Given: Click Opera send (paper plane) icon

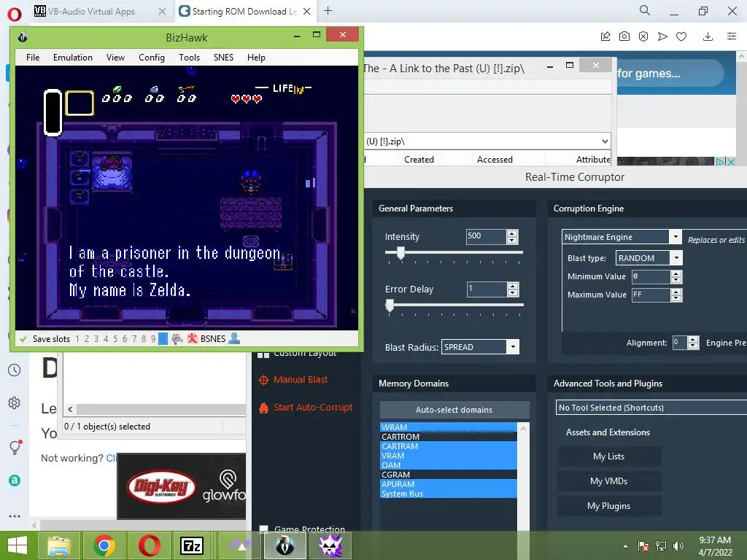Looking at the screenshot, I should [662, 36].
